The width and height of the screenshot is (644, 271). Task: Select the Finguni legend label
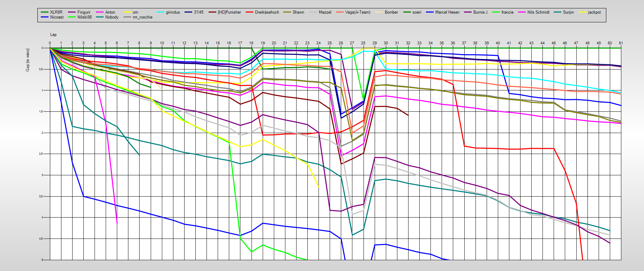pyautogui.click(x=84, y=12)
